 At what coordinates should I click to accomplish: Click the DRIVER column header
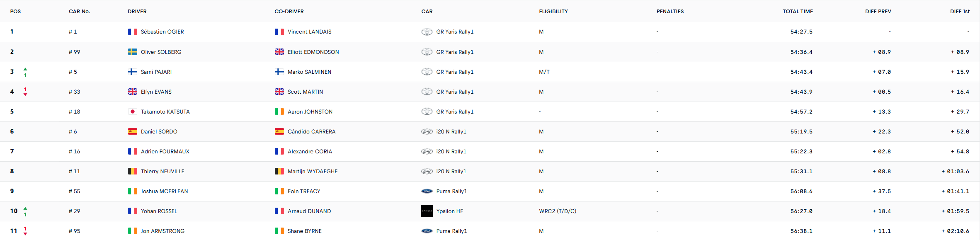click(137, 12)
